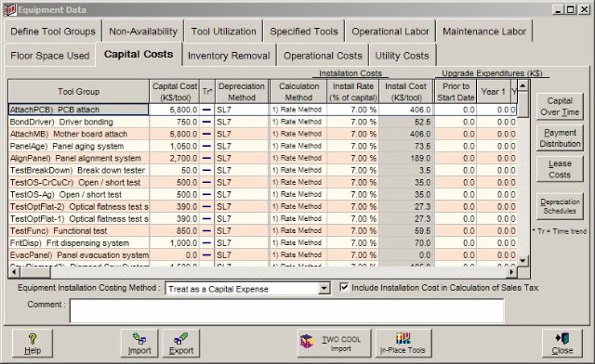Click time trend dash in TestFunc row
The width and height of the screenshot is (595, 364).
click(x=206, y=231)
